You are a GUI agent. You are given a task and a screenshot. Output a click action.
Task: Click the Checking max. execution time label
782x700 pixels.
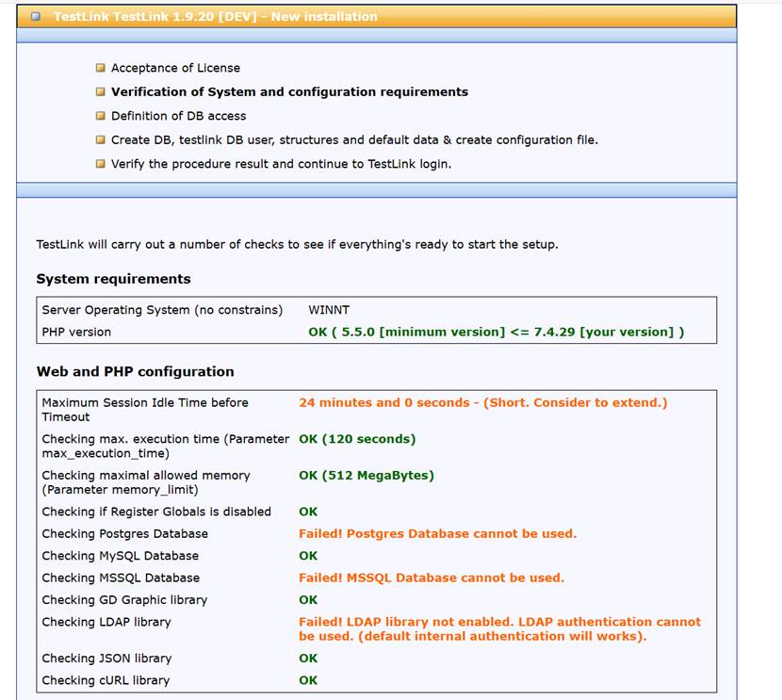165,447
